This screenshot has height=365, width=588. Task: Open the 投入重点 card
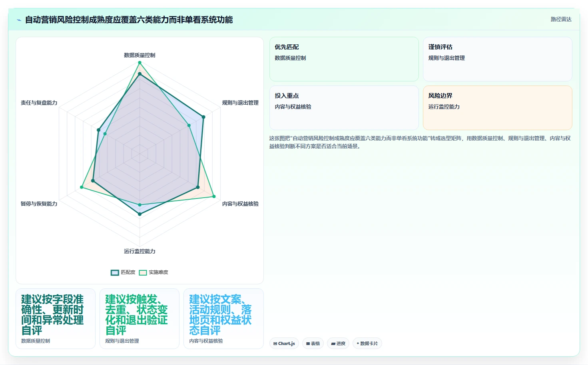point(344,108)
